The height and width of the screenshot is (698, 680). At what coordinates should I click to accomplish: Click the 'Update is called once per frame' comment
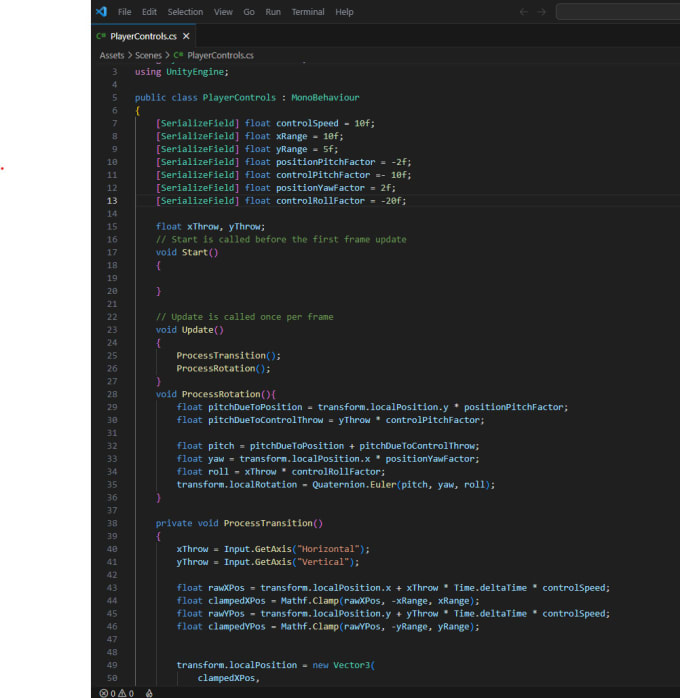pos(244,317)
